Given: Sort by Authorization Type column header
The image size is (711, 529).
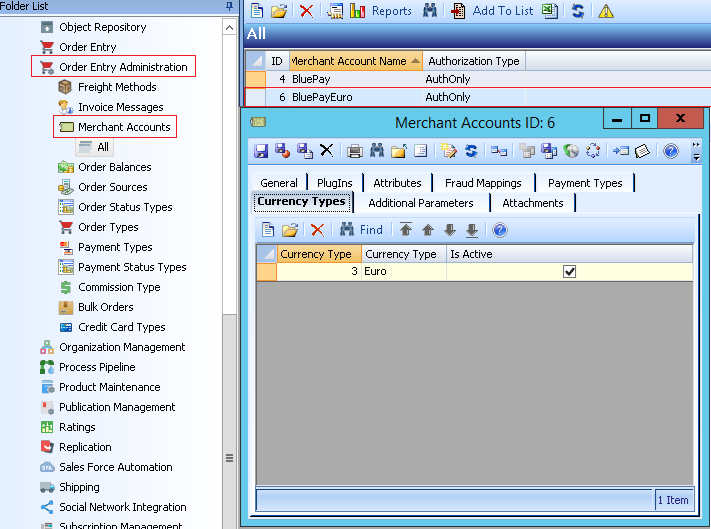Looking at the screenshot, I should (x=474, y=61).
